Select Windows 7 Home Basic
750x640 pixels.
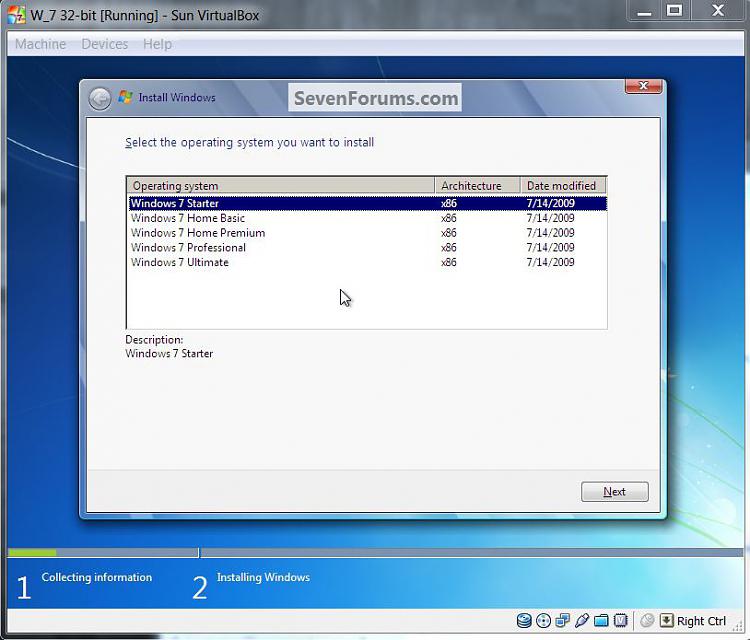[367, 218]
